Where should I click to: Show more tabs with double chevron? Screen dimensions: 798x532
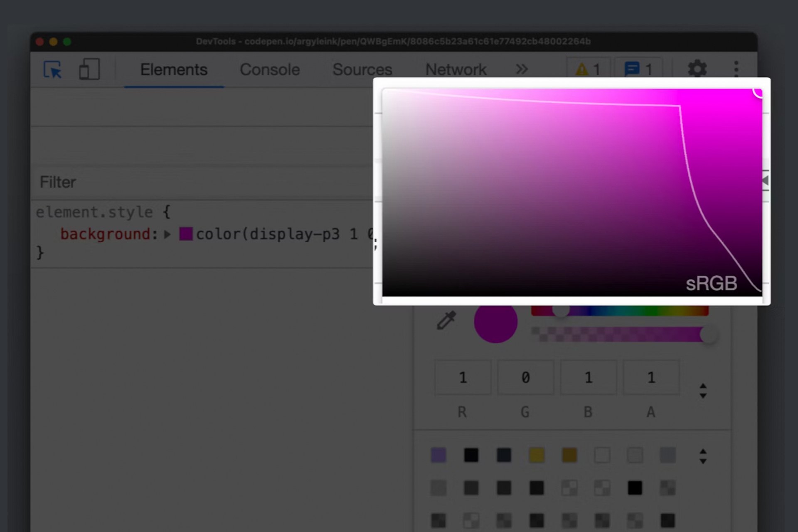point(522,69)
